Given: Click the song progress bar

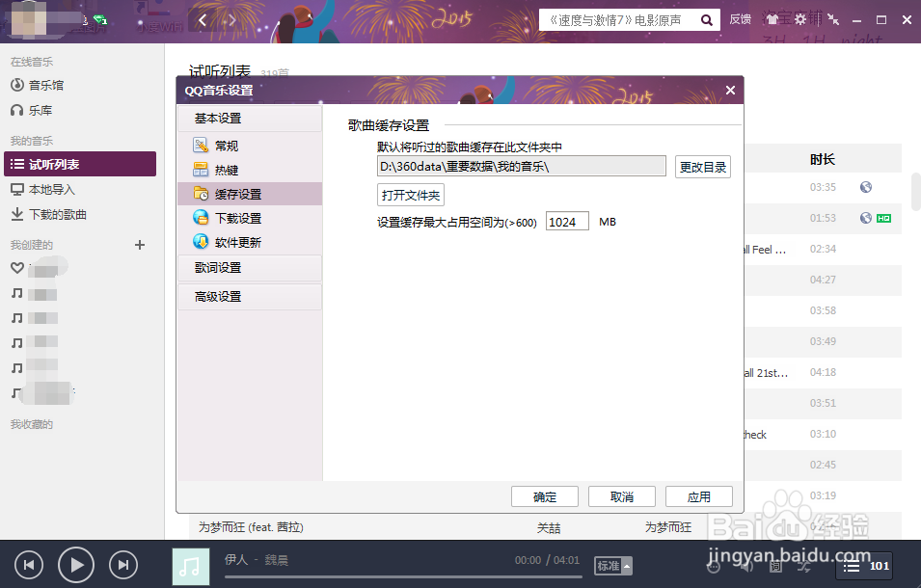Looking at the screenshot, I should pos(403,576).
